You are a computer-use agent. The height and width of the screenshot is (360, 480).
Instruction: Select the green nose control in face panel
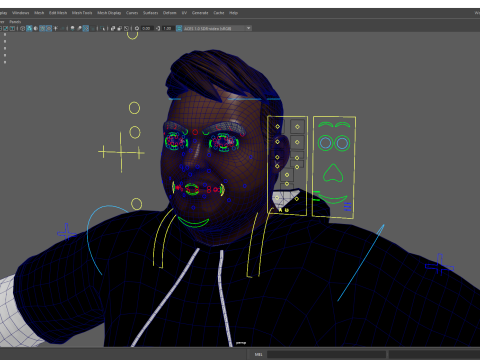click(333, 173)
